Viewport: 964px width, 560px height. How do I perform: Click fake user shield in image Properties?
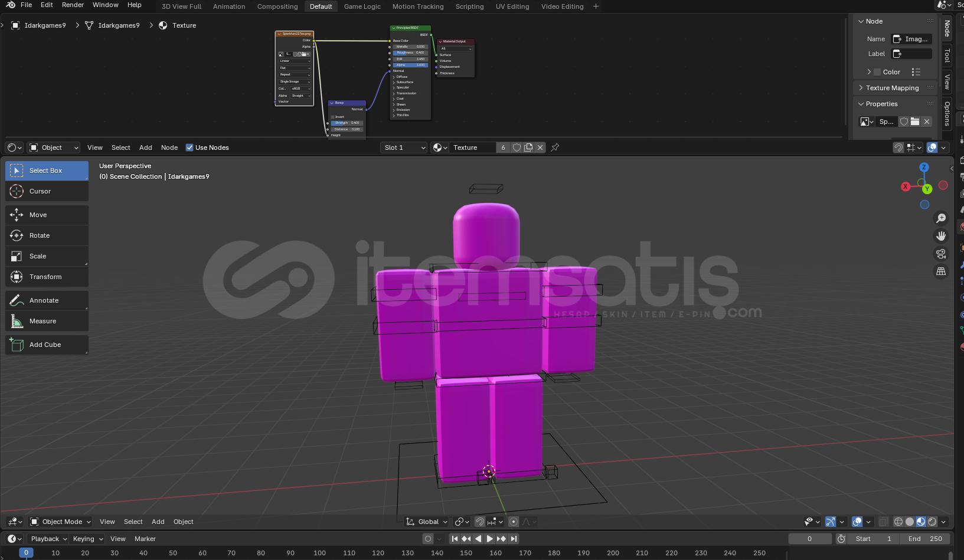pos(904,122)
